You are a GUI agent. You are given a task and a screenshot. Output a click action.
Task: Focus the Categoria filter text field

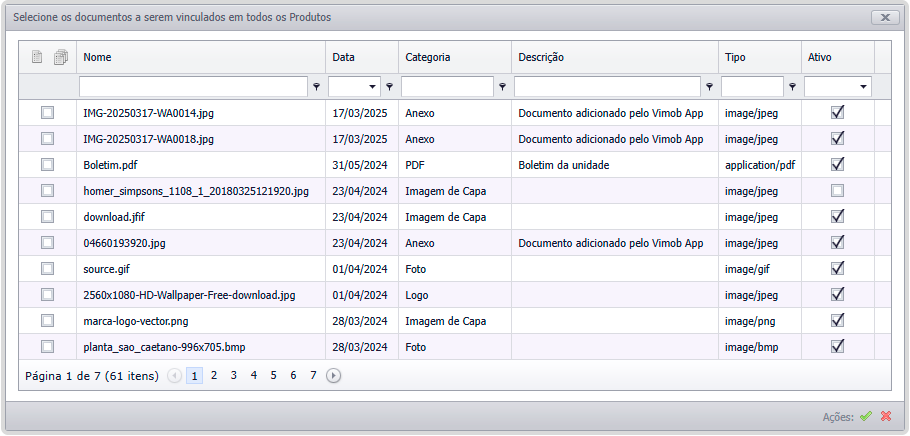[447, 87]
